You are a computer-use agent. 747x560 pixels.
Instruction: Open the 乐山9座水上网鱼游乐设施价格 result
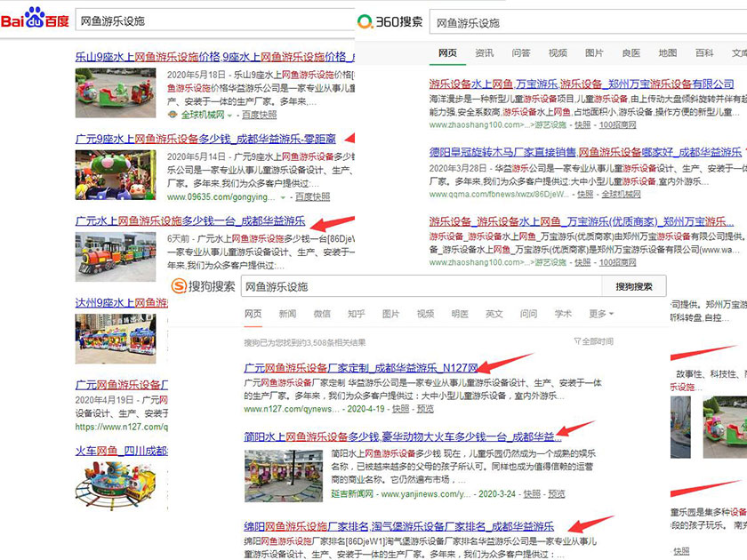[x=215, y=57]
